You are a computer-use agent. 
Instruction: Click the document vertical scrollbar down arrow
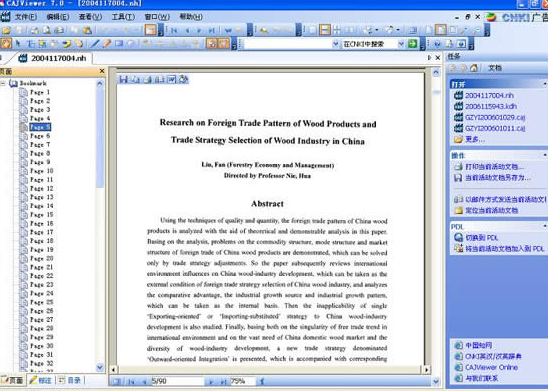tap(435, 381)
